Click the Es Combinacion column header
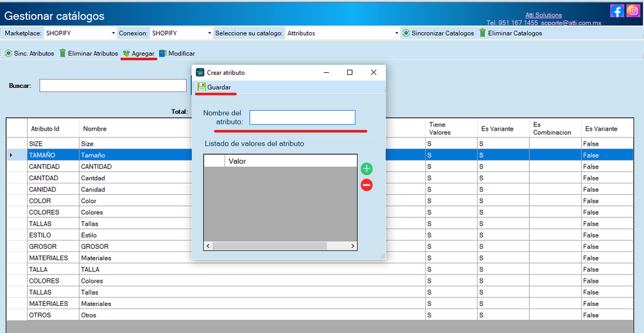The height and width of the screenshot is (333, 644). click(555, 128)
